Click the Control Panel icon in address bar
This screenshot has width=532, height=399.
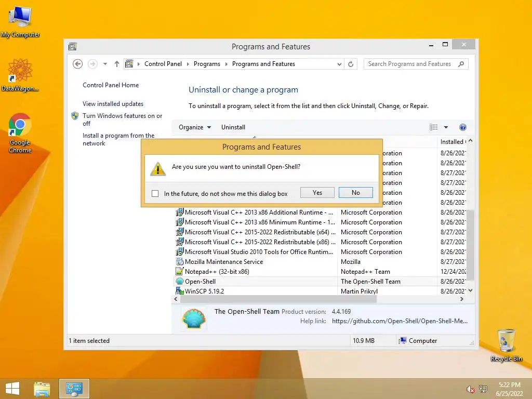pos(129,64)
